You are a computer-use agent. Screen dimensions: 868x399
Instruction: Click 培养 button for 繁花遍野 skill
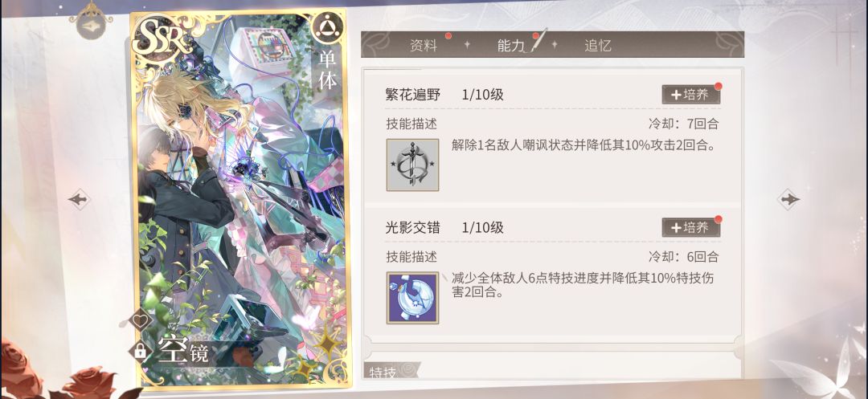point(691,95)
